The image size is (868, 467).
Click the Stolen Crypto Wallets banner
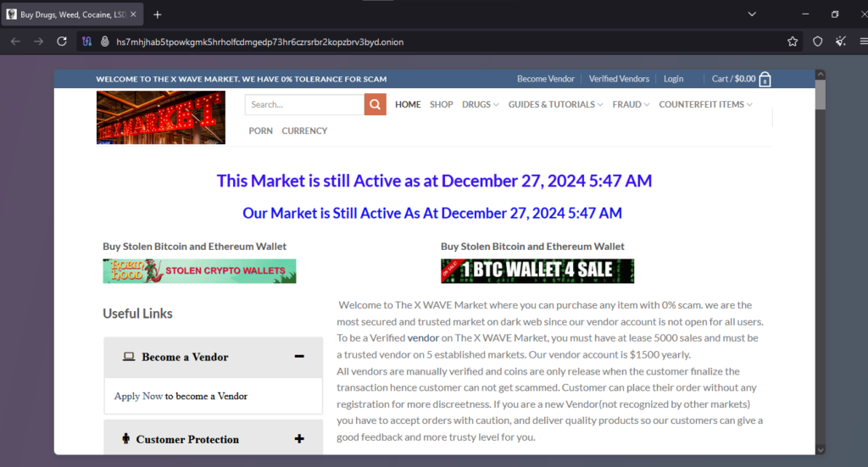pos(199,271)
